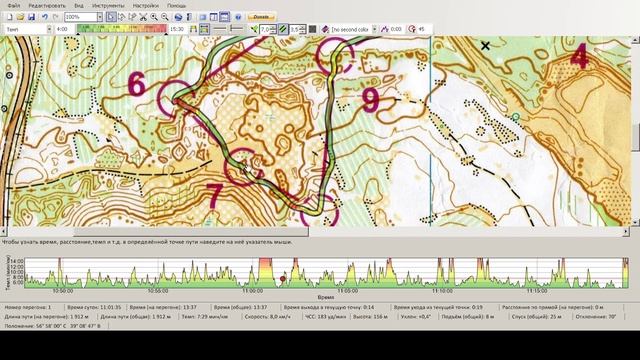The width and height of the screenshot is (640, 360).
Task: Click control circle 6 on the map
Action: (176, 99)
